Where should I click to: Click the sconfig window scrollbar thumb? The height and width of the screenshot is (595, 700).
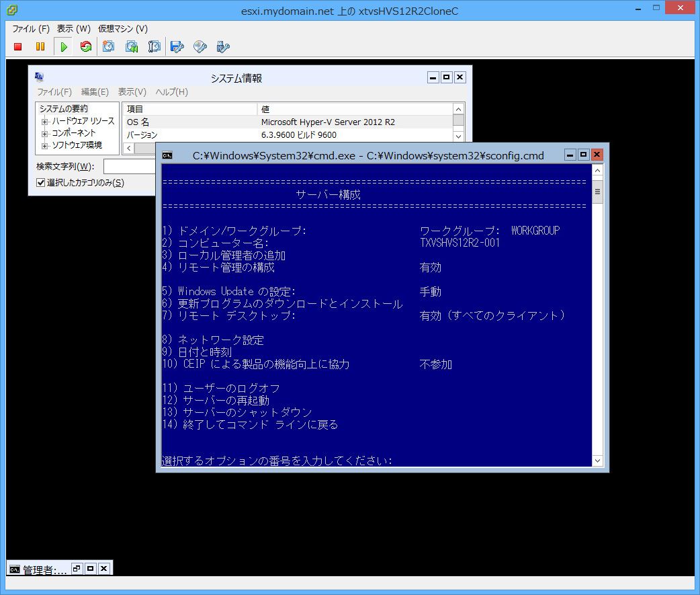click(597, 192)
